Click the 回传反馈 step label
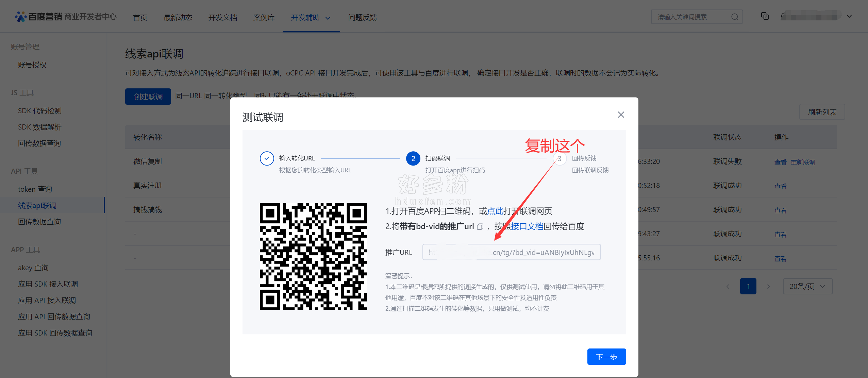868x378 pixels. (x=584, y=158)
